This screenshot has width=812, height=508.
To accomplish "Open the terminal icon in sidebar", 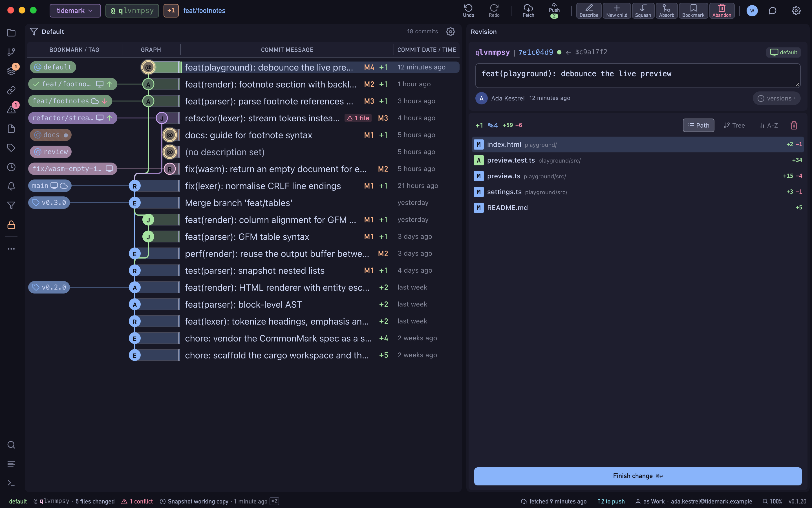I will (11, 483).
